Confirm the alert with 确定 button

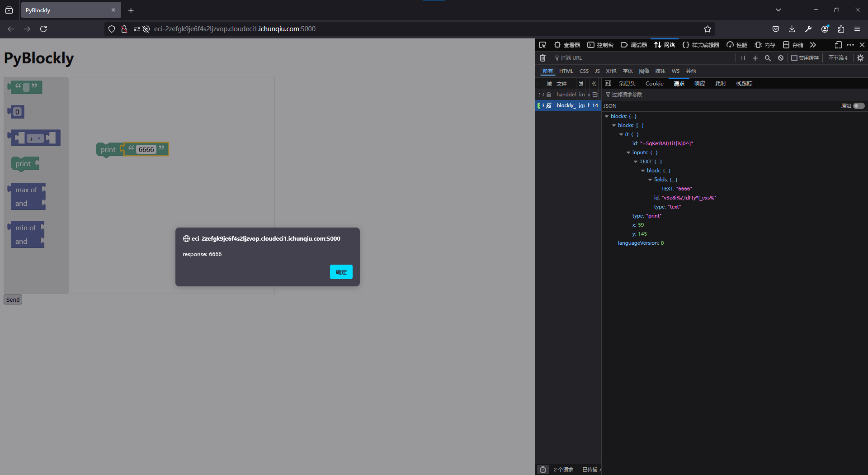click(x=341, y=272)
